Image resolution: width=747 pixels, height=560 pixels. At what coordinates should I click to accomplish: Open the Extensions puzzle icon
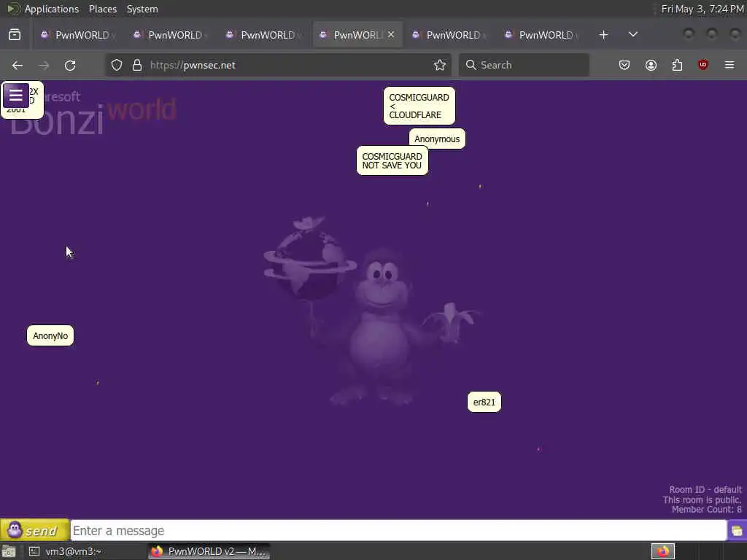click(x=677, y=65)
